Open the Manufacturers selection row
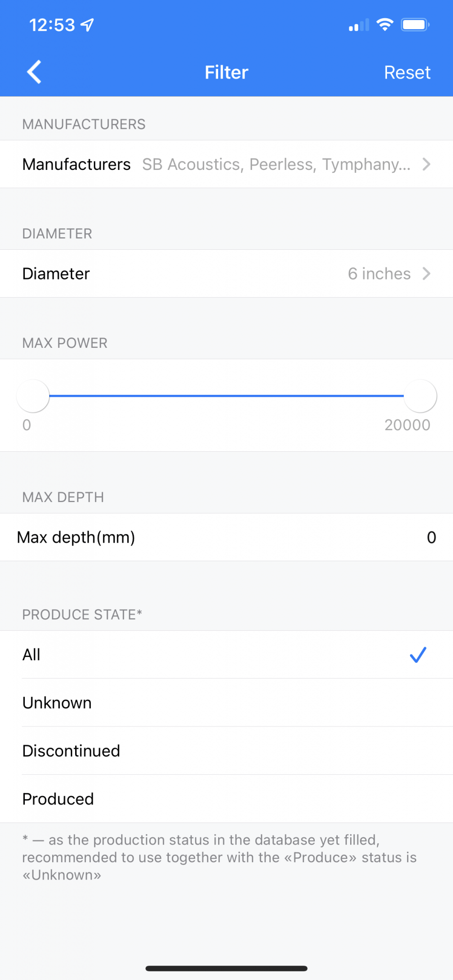The height and width of the screenshot is (980, 453). pos(226,164)
